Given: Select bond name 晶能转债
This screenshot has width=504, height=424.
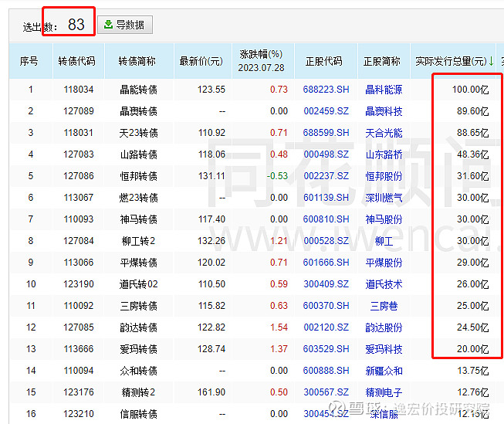Looking at the screenshot, I should click(138, 90).
